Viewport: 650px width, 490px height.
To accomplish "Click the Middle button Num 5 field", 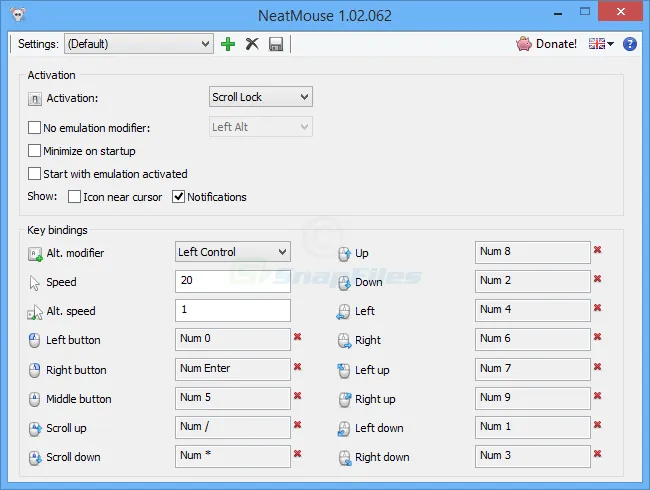I will click(233, 398).
